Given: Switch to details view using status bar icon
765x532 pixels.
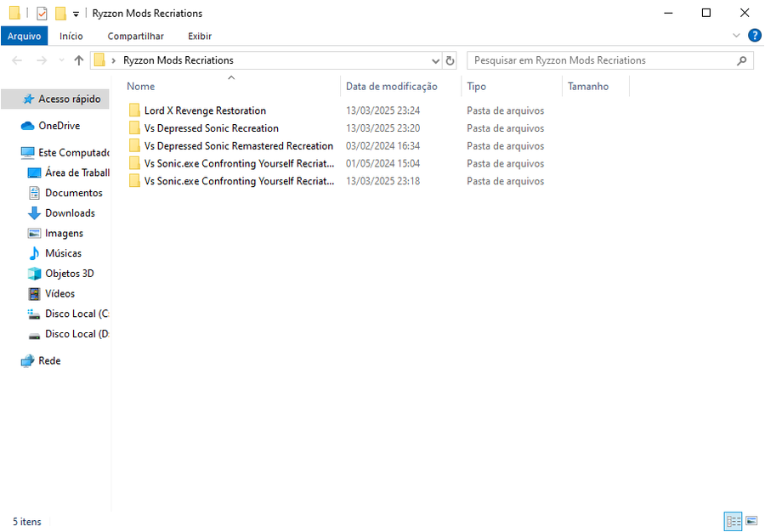Looking at the screenshot, I should pos(733,521).
